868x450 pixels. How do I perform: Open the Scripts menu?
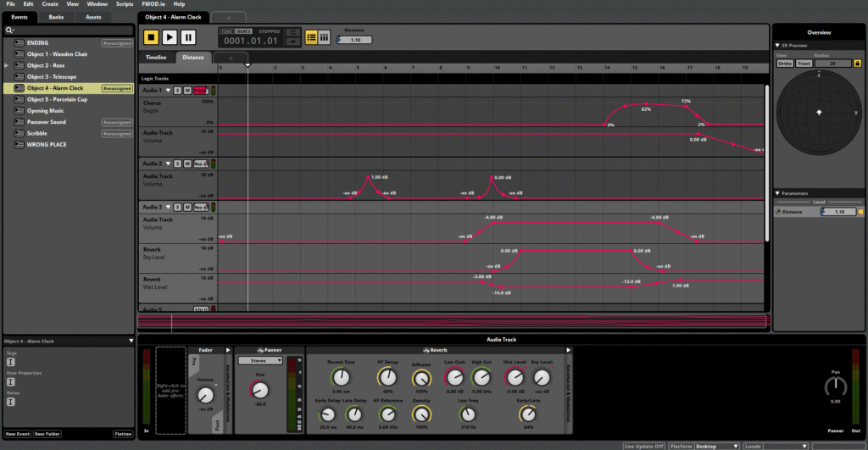click(125, 4)
